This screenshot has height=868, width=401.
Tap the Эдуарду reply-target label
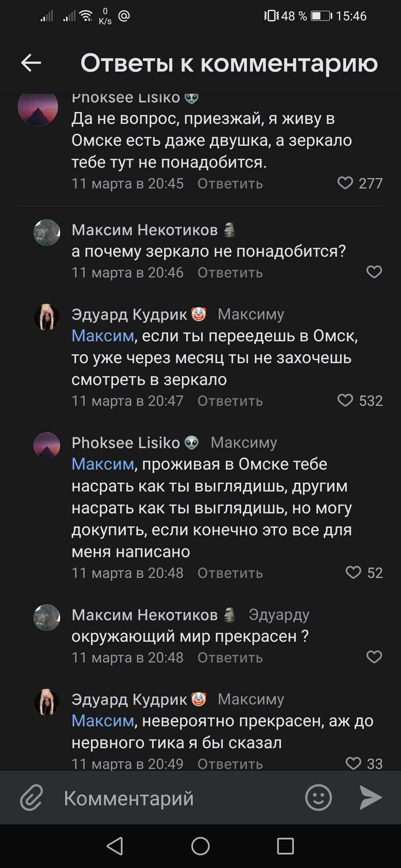tap(279, 615)
